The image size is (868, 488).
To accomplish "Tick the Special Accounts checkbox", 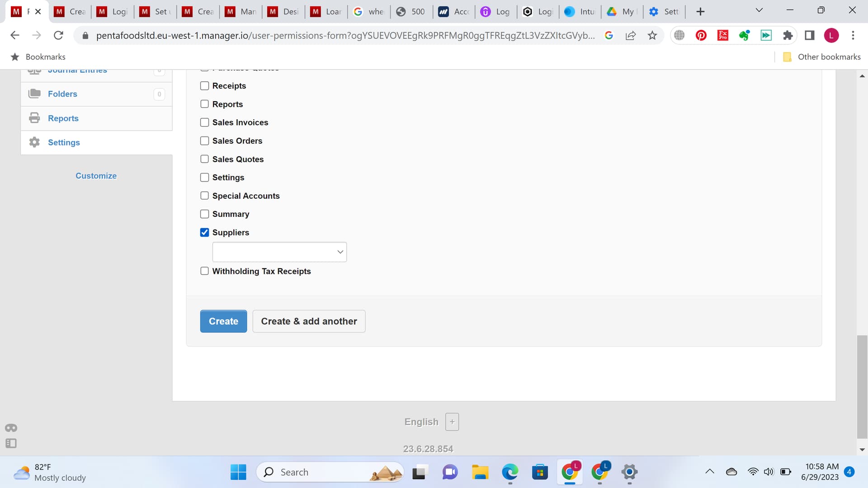I will point(204,196).
